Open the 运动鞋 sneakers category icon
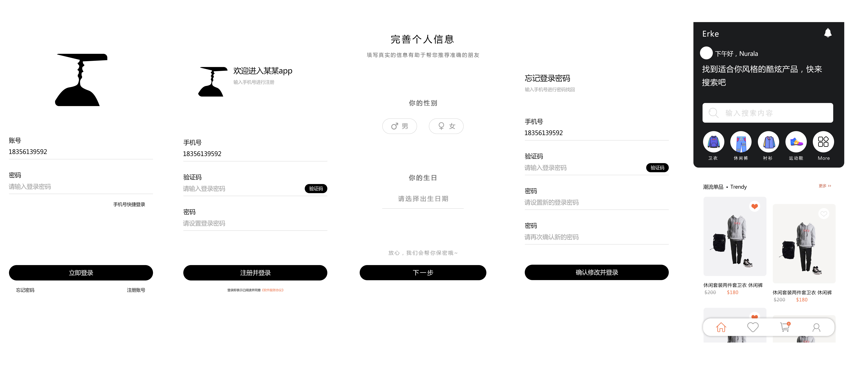Viewport: 868px width, 375px height. pos(796,142)
